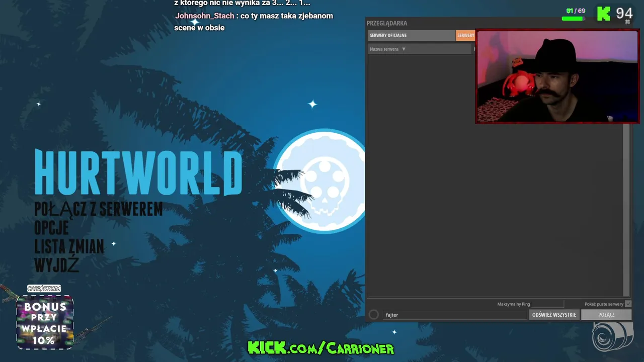Click the green viewer progress bar
The width and height of the screenshot is (644, 362).
[573, 19]
